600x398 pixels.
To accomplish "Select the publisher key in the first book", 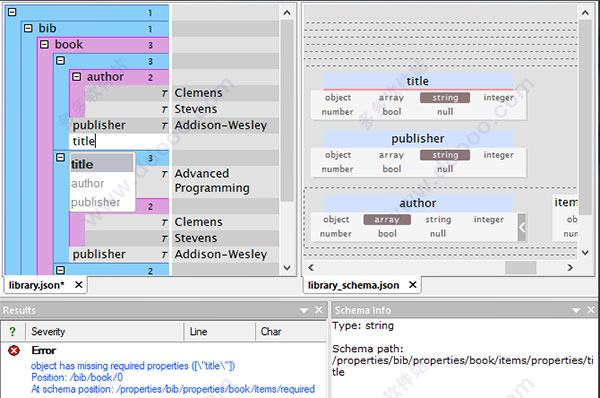I will 99,125.
